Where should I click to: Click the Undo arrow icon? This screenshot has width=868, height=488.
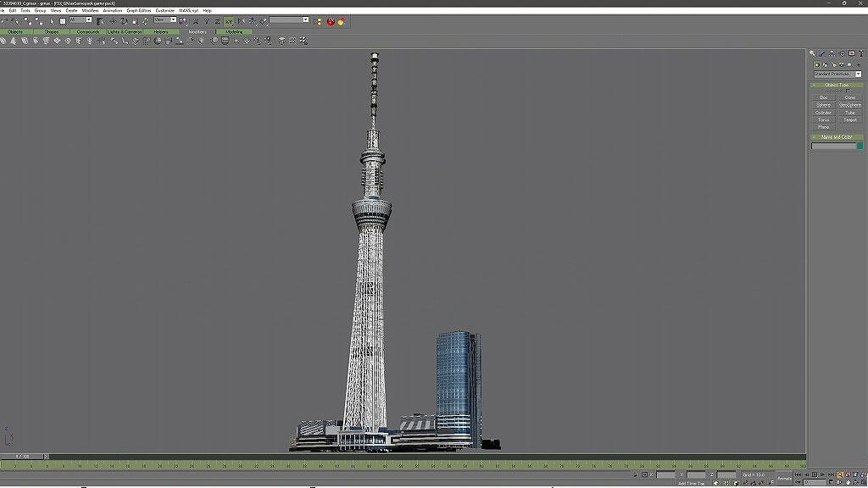(4, 21)
